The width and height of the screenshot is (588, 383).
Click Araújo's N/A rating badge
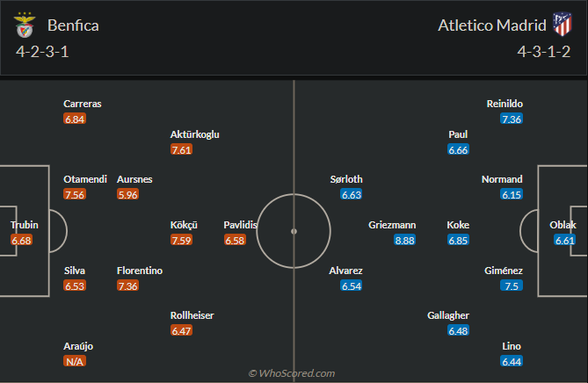point(75,362)
